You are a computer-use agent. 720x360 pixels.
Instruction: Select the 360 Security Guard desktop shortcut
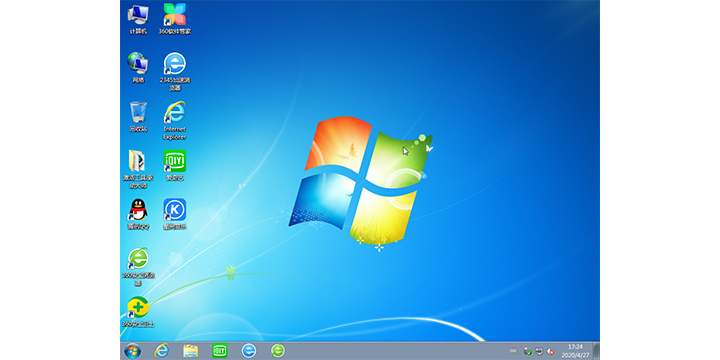pyautogui.click(x=138, y=312)
